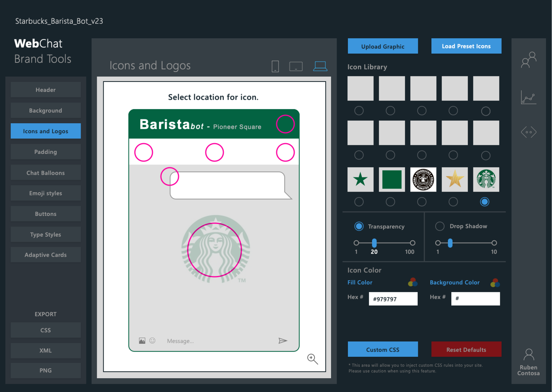This screenshot has width=552, height=392.
Task: Open the Buttons section
Action: coord(46,214)
